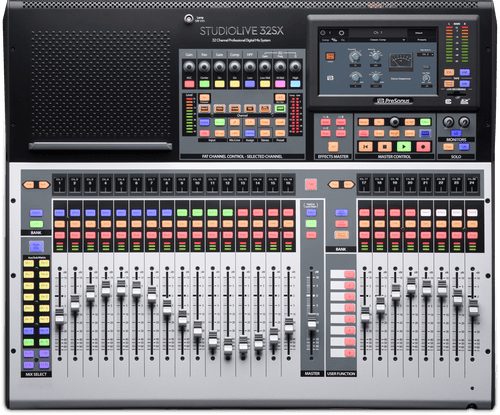Grab the Master fader cap
500x415 pixels.
[312, 321]
